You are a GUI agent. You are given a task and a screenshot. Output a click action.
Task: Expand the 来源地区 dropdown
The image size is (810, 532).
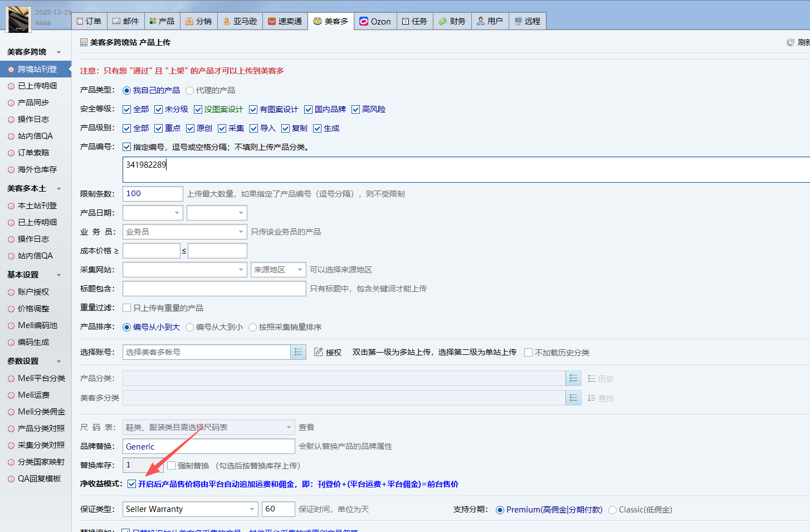(278, 270)
